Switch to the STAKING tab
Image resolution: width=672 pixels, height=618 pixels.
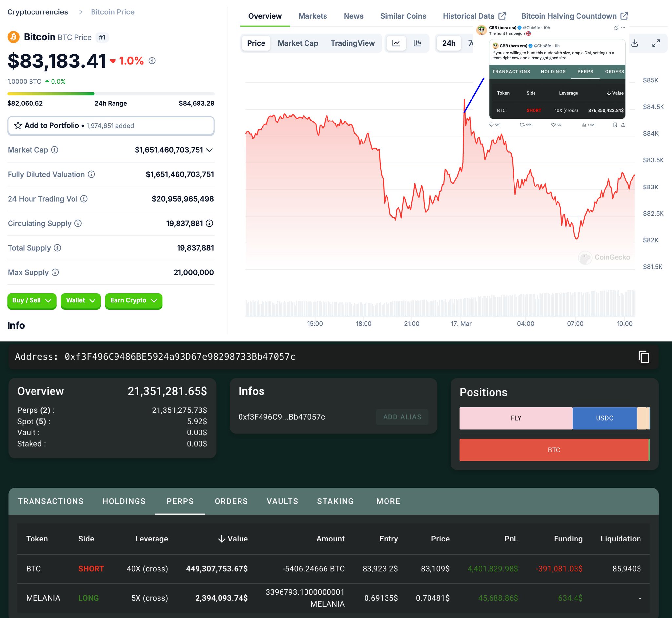point(335,501)
